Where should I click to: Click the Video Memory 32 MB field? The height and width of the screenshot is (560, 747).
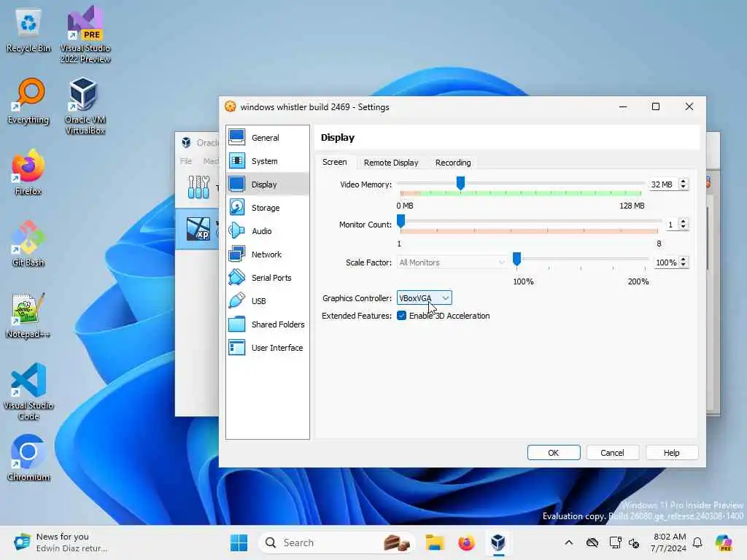[664, 184]
